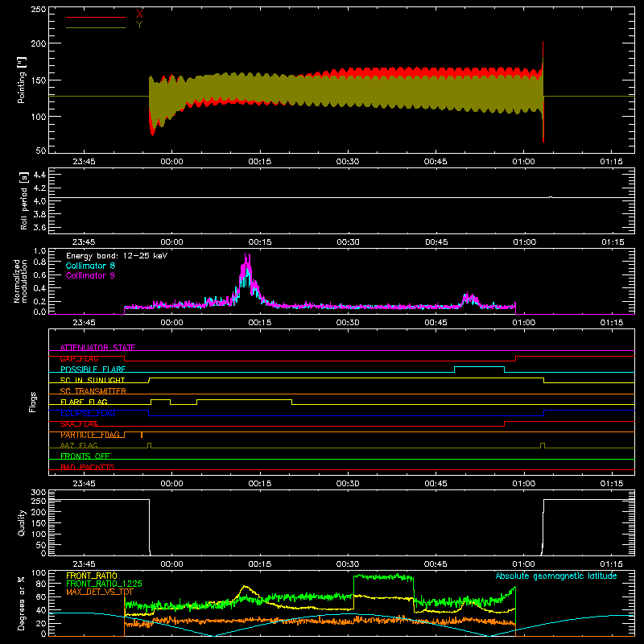
Task: Select the ECLIPSE_FLAG label
Action: tap(88, 413)
